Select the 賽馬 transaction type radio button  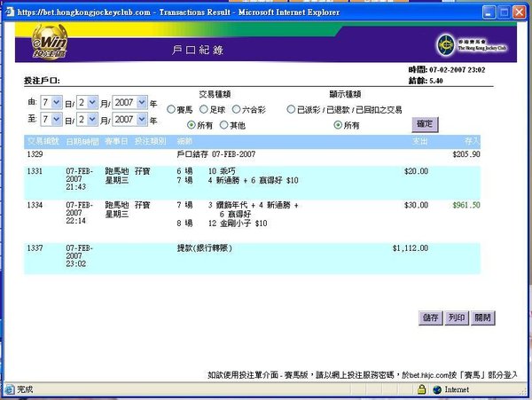coord(171,110)
